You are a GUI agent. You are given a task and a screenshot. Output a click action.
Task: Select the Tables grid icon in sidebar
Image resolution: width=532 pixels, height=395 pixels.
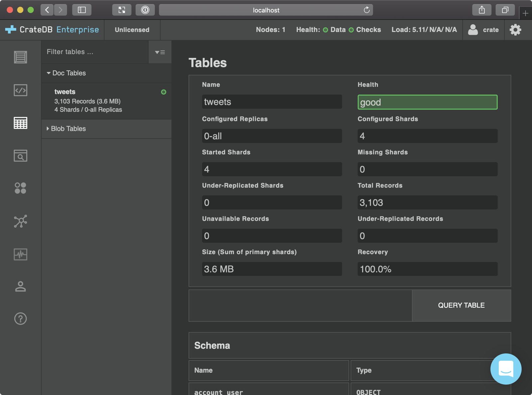pos(20,123)
